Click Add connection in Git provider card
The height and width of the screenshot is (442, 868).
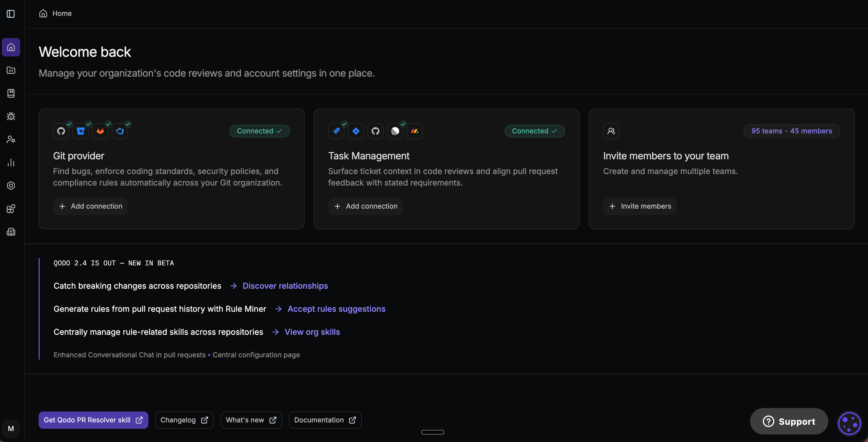[90, 206]
